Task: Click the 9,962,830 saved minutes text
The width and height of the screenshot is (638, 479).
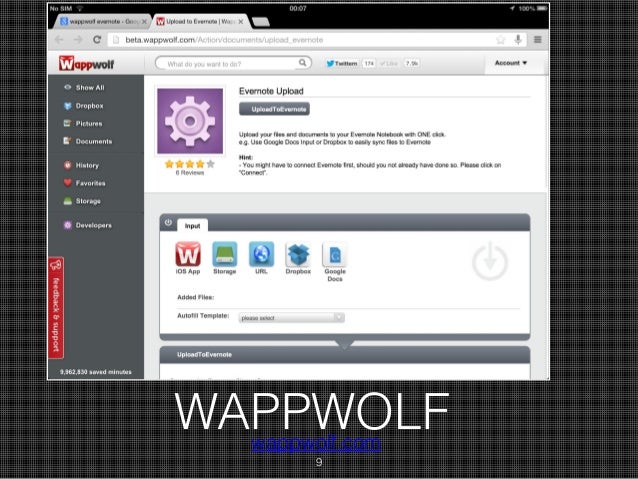Action: tap(96, 372)
